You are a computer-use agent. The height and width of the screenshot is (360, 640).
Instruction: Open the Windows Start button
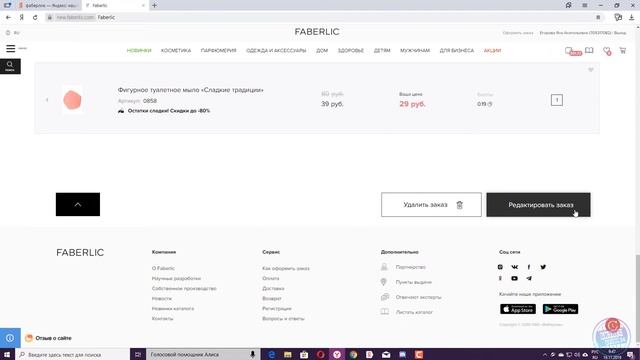tap(7, 354)
